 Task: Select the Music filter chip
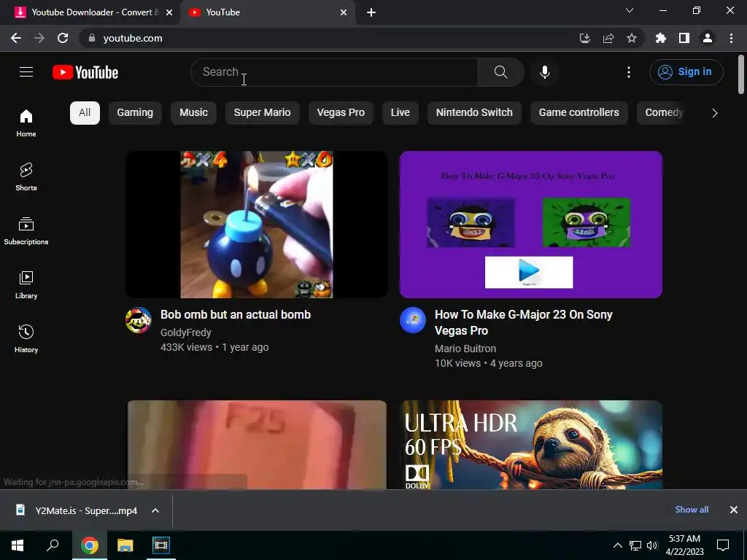[193, 113]
